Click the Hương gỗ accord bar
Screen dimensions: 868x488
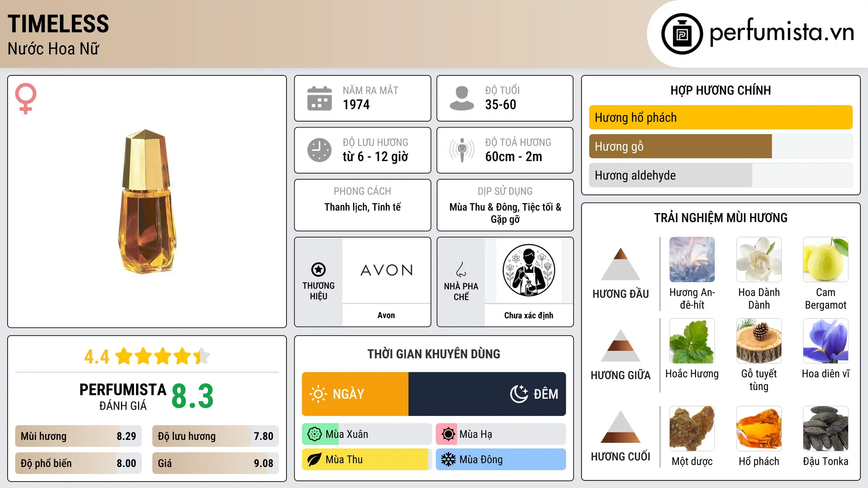tap(721, 146)
